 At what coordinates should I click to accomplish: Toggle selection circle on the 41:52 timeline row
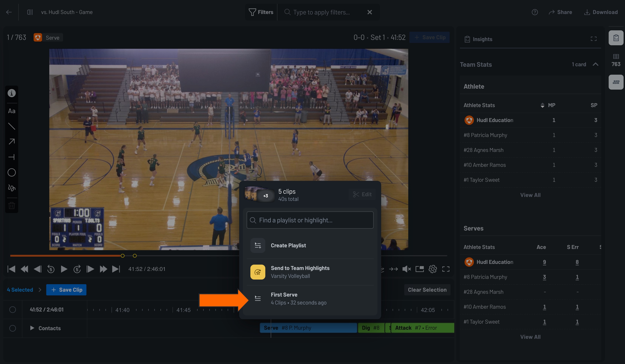[13, 309]
